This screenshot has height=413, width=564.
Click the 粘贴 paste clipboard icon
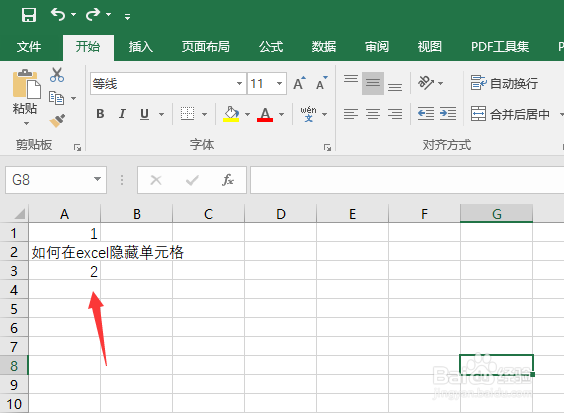coord(26,84)
